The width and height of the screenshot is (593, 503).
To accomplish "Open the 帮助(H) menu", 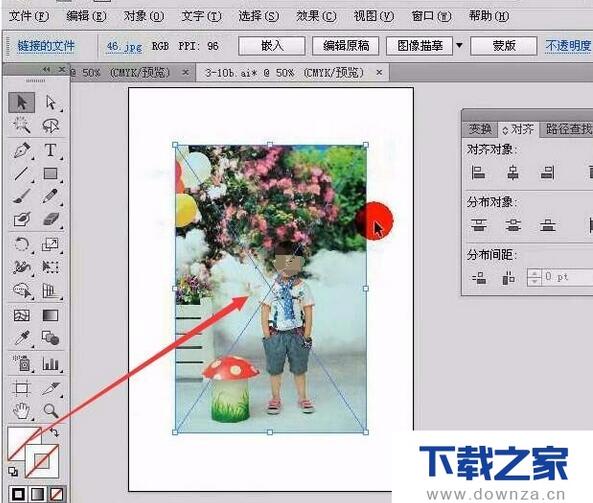I will 489,16.
